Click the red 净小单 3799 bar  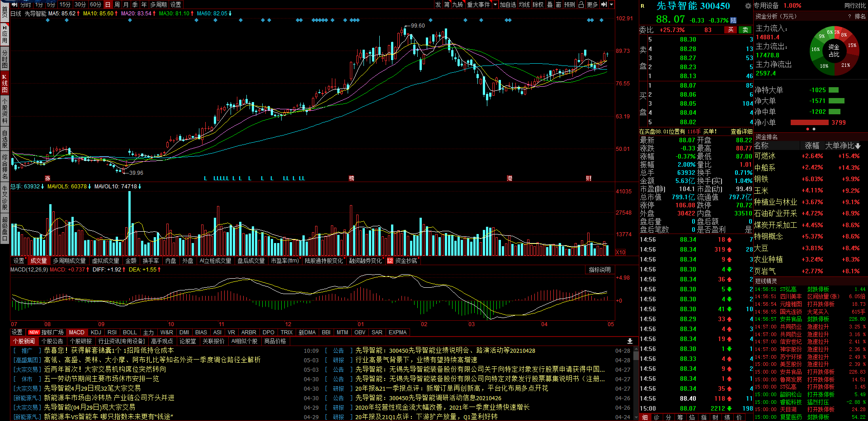[809, 122]
